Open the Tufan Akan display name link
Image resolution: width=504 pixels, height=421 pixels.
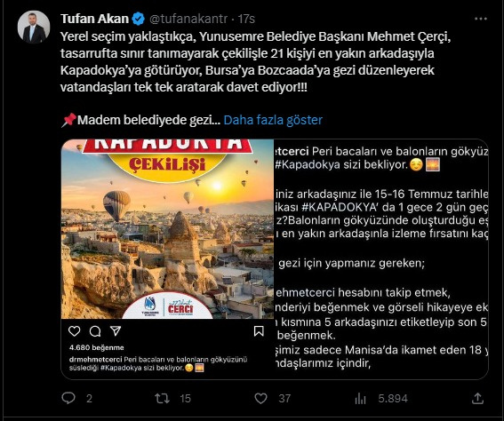94,19
